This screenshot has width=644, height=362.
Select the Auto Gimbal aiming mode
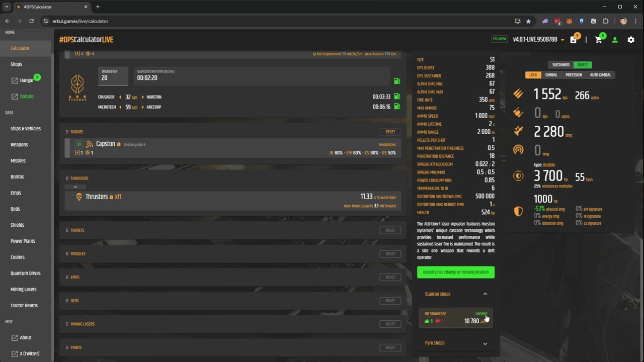pos(600,75)
